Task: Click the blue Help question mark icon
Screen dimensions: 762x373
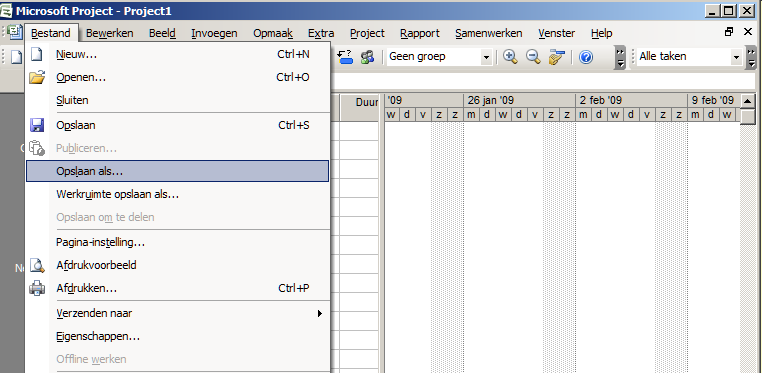Action: 586,57
